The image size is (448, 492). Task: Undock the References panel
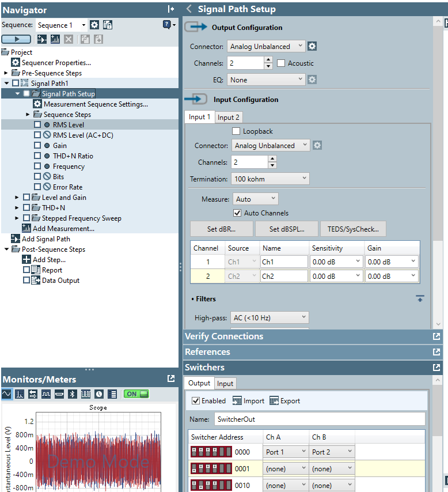(x=436, y=352)
